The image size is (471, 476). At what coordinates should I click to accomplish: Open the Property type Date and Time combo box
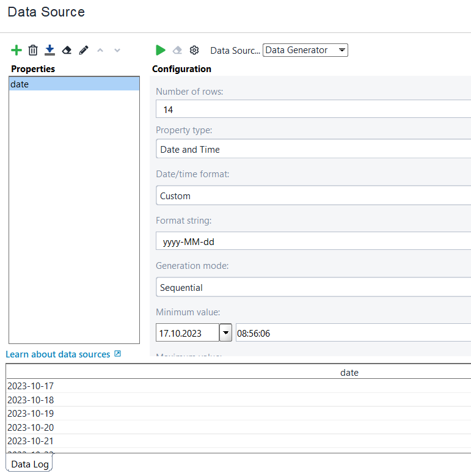pyautogui.click(x=313, y=149)
